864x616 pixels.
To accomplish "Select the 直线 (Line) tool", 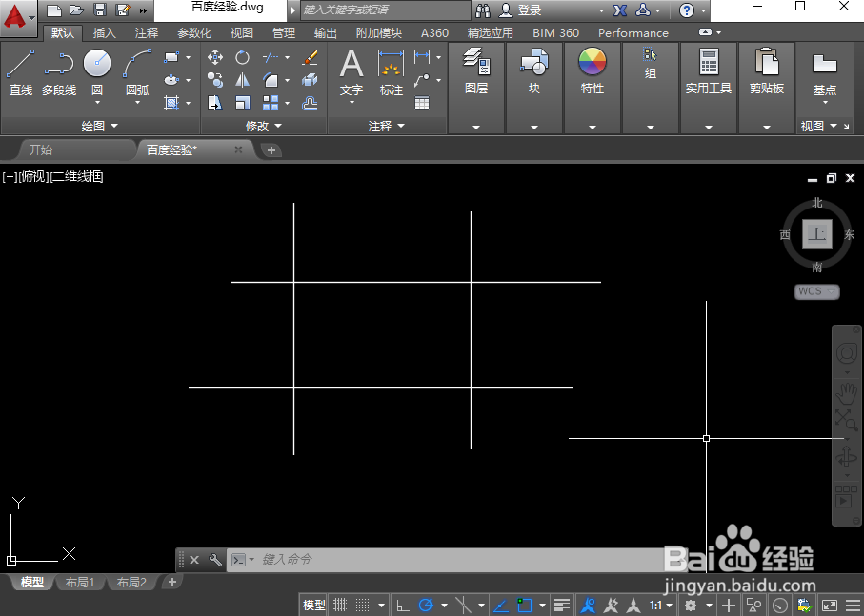I will pos(20,72).
